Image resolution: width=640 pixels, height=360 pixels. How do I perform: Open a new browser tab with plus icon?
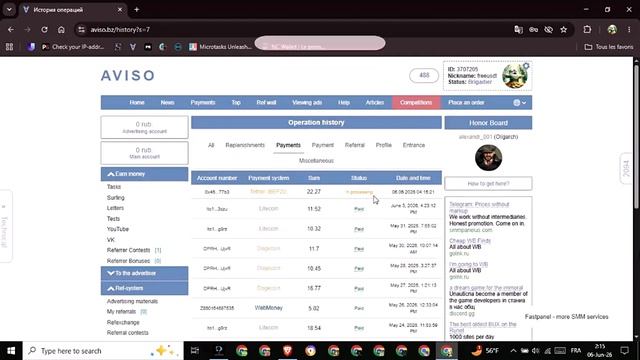pos(137,9)
